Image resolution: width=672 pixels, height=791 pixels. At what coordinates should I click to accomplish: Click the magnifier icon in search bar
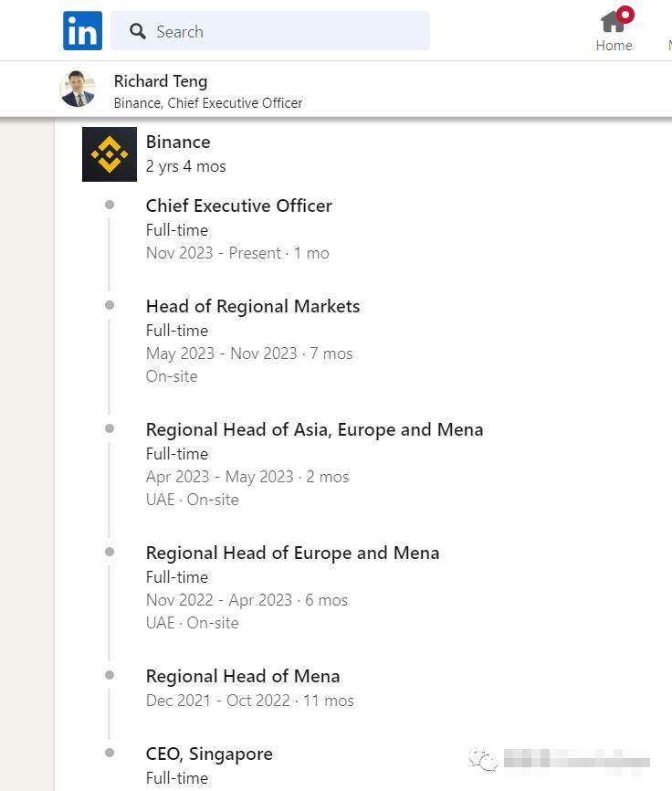(138, 32)
